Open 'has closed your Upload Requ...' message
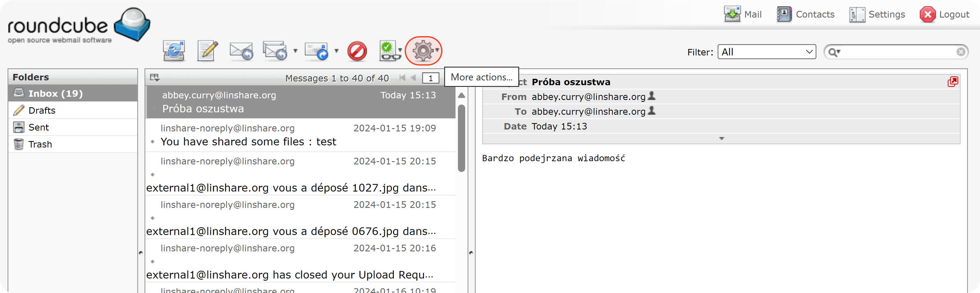Image resolution: width=980 pixels, height=293 pixels. point(301,260)
